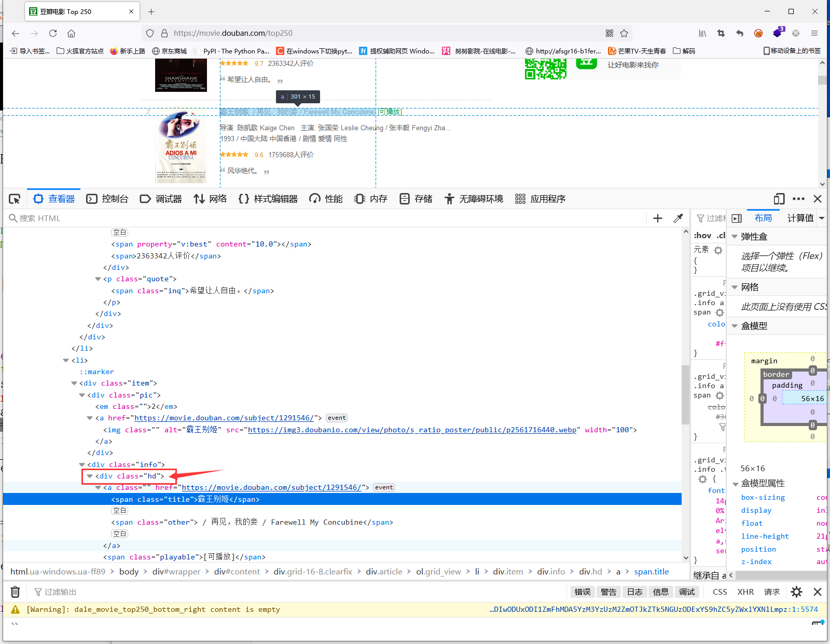This screenshot has width=830, height=644.
Task: Clear the console output with trash icon
Action: click(15, 591)
